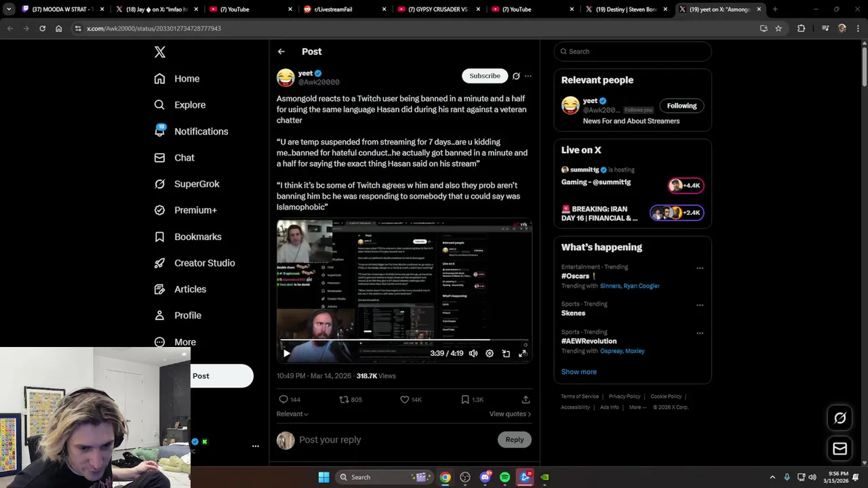The height and width of the screenshot is (488, 868).
Task: Open account menu dots above webcam
Action: 256,446
